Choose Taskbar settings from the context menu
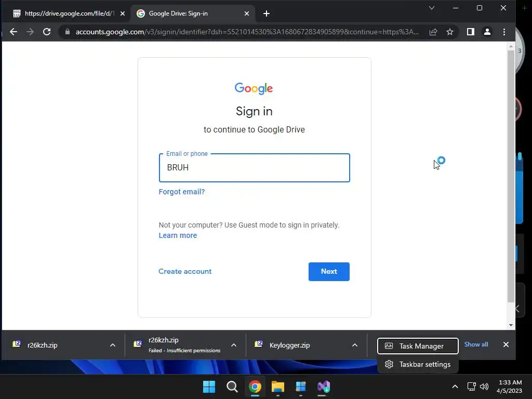The width and height of the screenshot is (532, 399). (418, 364)
